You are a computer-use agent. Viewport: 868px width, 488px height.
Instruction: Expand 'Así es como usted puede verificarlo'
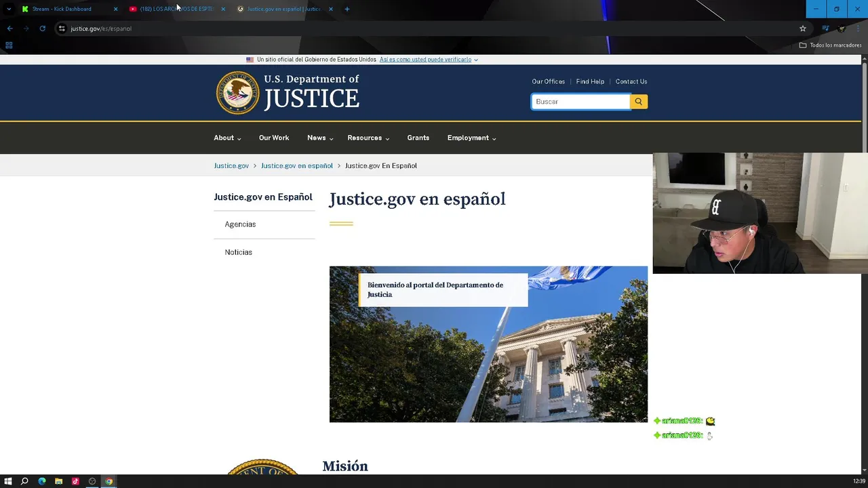tap(429, 60)
